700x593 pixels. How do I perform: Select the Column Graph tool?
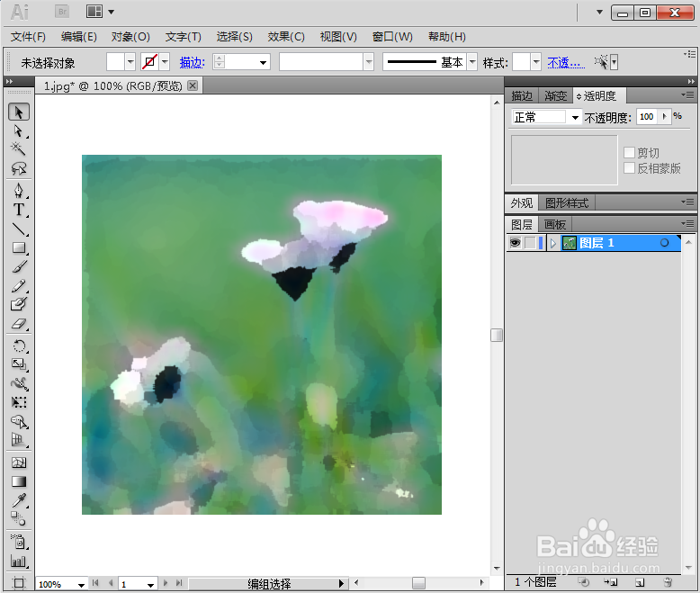pos(19,561)
